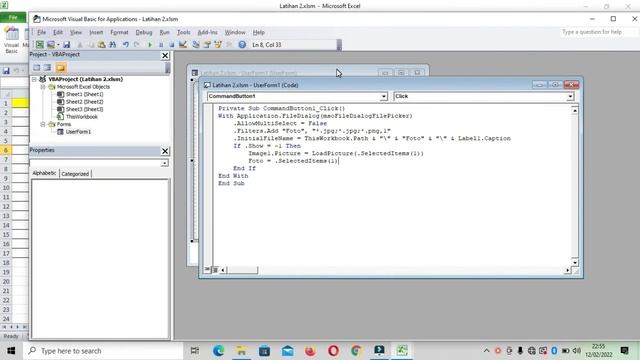Select ThisWorkbook in the project tree
Image resolution: width=640 pixels, height=360 pixels.
coord(82,117)
